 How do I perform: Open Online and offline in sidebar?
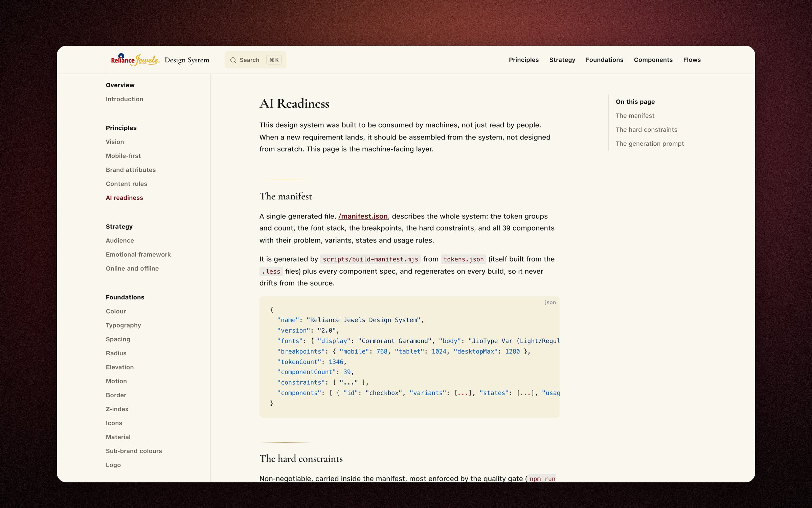pyautogui.click(x=132, y=268)
